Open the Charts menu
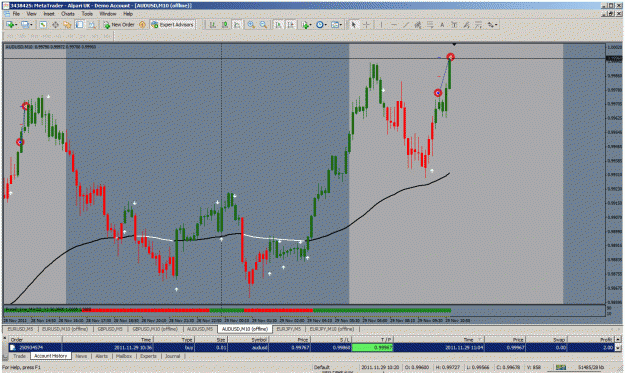 (x=68, y=14)
